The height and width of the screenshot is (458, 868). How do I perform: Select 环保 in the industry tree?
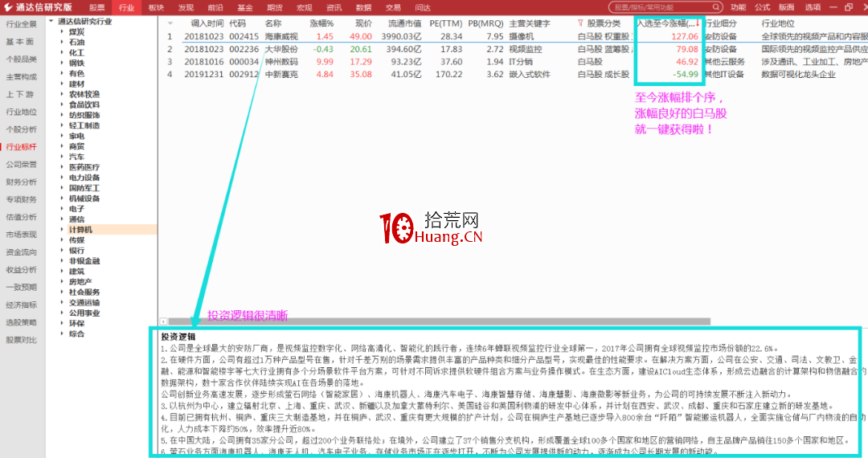coord(76,323)
